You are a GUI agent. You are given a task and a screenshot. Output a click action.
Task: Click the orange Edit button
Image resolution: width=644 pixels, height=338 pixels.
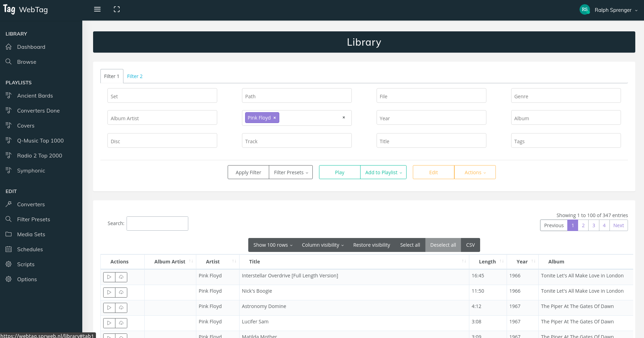click(x=433, y=172)
